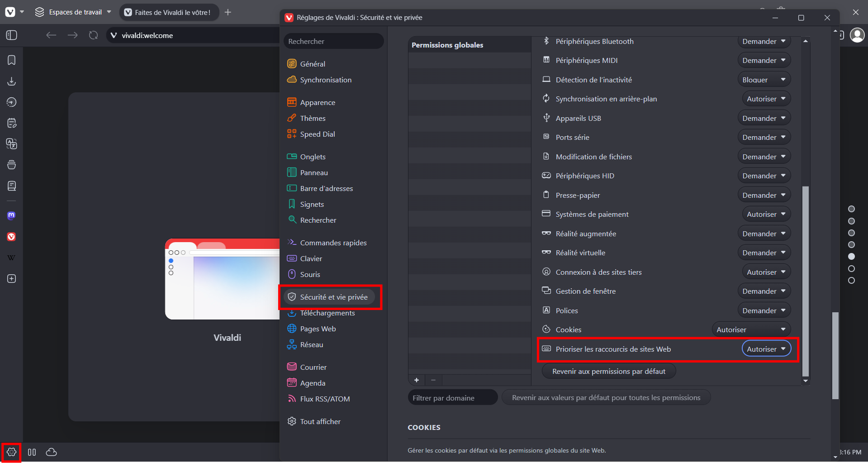Click Revenir aux valeurs par défaut pour toutes les permissions

pos(606,397)
